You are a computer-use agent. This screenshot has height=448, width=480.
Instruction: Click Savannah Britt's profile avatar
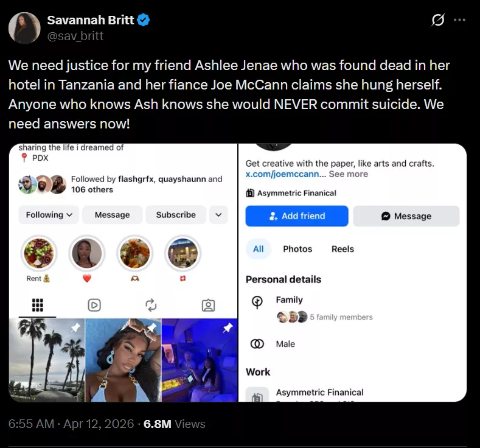(25, 28)
